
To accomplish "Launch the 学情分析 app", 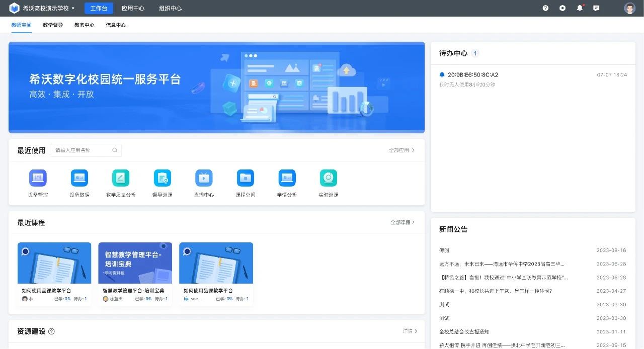I will [x=287, y=179].
